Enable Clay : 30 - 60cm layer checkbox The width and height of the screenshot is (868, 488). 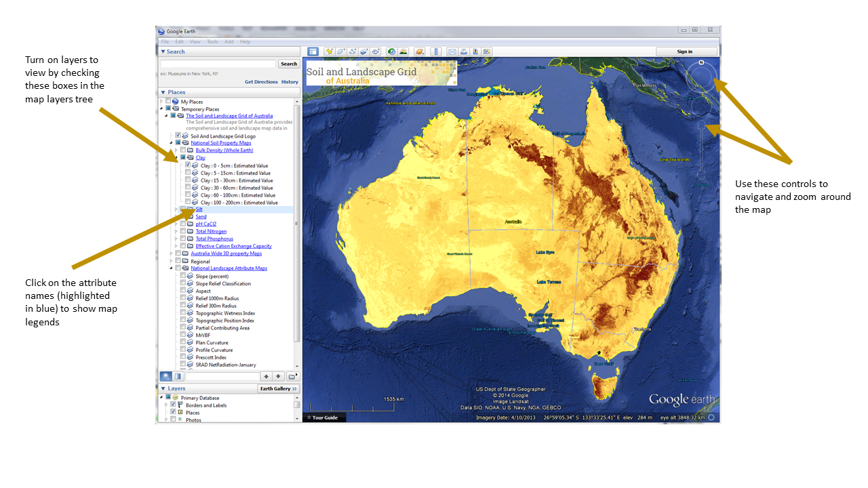[188, 188]
